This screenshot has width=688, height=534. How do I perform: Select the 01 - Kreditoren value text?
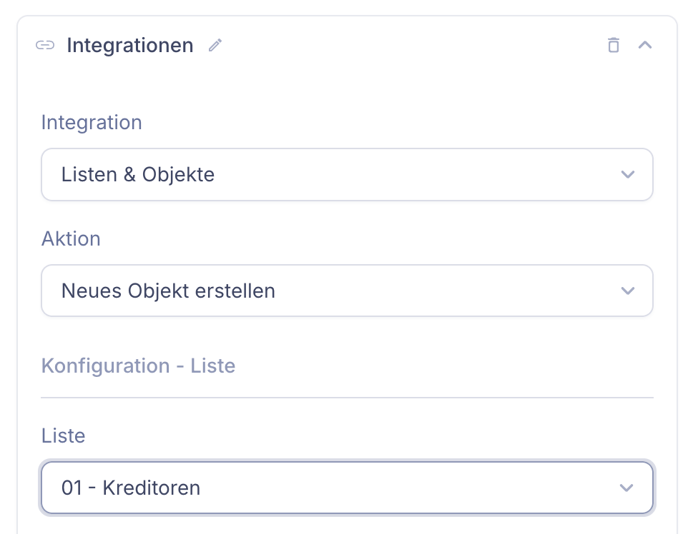tap(131, 487)
